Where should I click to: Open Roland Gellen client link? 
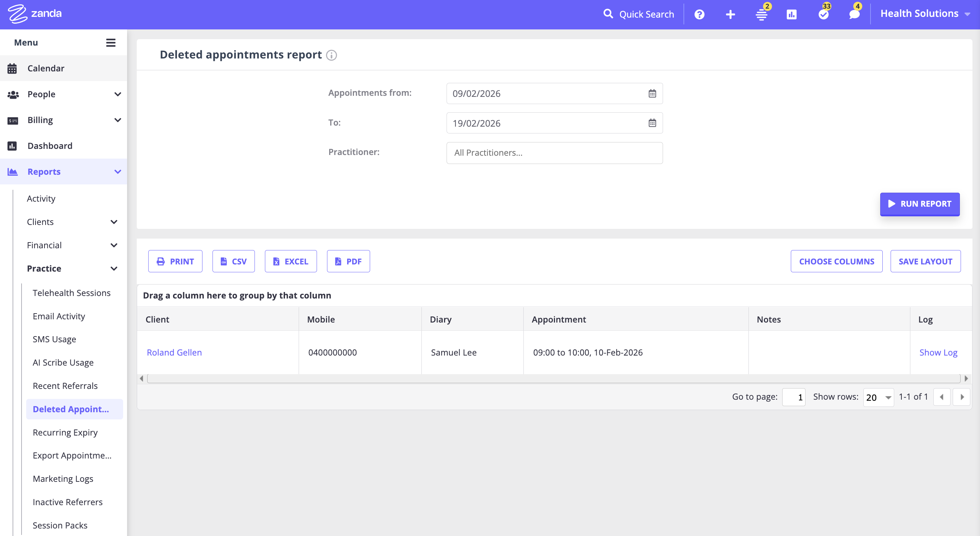[x=174, y=352]
